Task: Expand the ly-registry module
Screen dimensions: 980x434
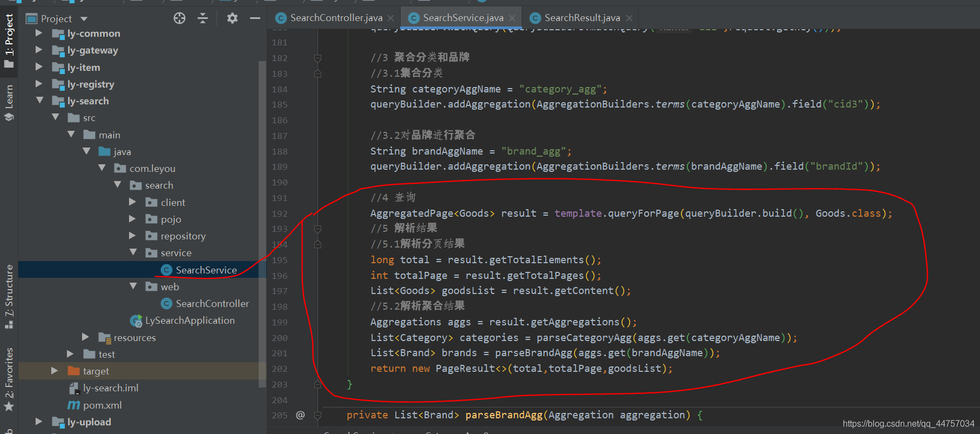Action: [x=38, y=84]
